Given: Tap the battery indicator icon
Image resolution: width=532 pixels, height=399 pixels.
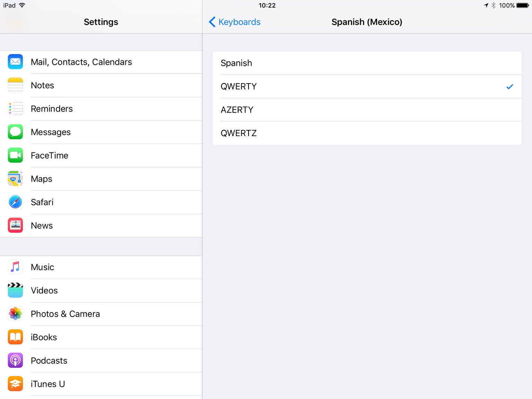Looking at the screenshot, I should [523, 6].
